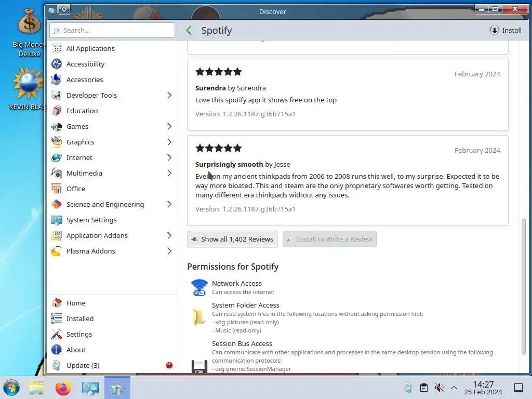Click the Accessories category icon
This screenshot has width=532, height=399.
[57, 79]
